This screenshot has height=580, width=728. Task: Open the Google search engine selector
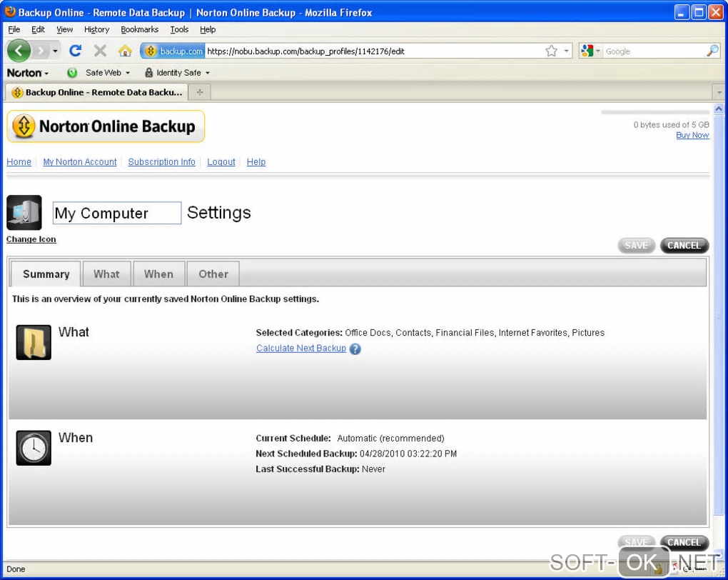tap(590, 51)
